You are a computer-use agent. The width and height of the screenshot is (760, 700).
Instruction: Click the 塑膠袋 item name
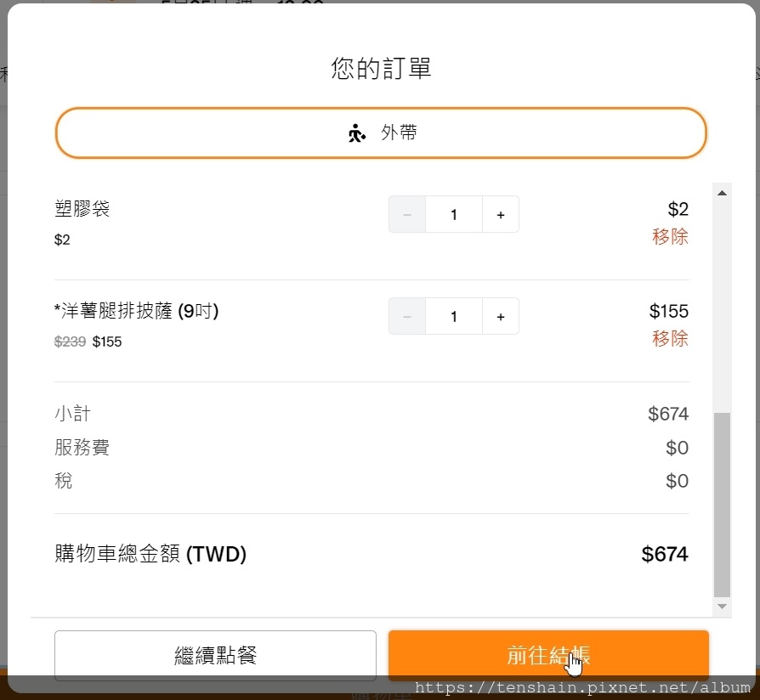82,209
